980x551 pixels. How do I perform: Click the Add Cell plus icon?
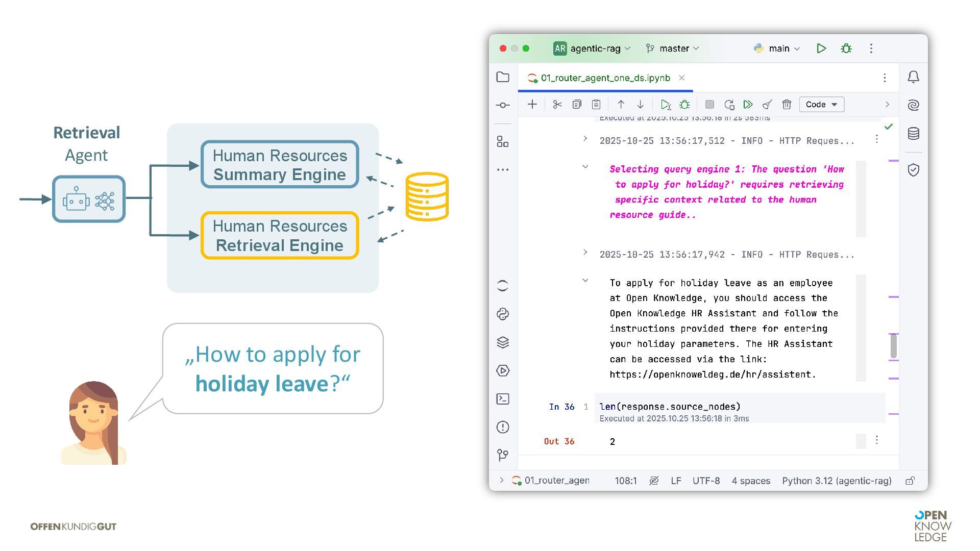click(x=532, y=105)
